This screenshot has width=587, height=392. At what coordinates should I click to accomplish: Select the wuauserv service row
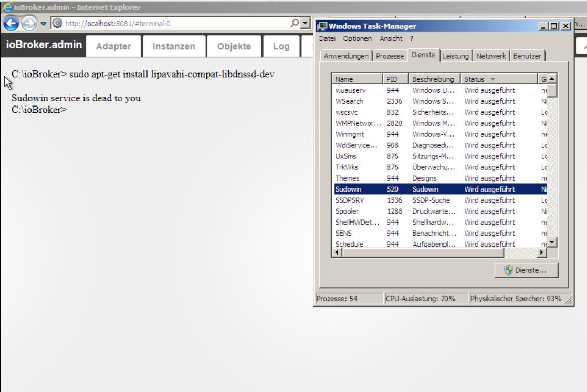pyautogui.click(x=440, y=90)
